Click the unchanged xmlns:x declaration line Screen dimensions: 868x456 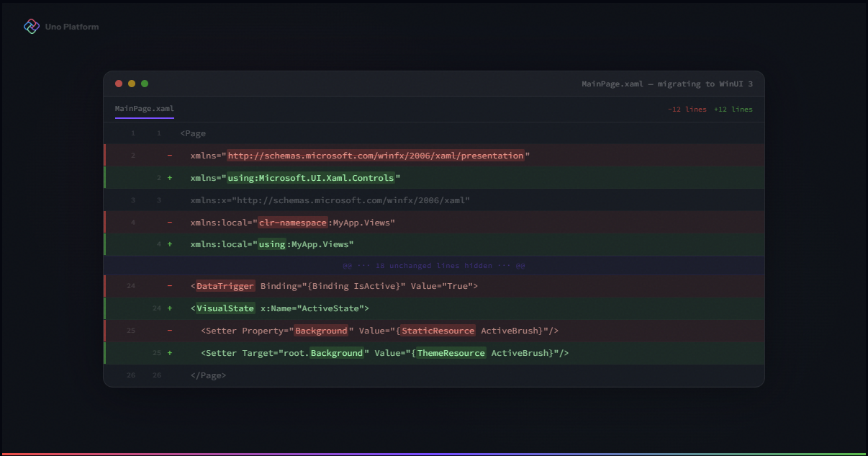pos(330,200)
